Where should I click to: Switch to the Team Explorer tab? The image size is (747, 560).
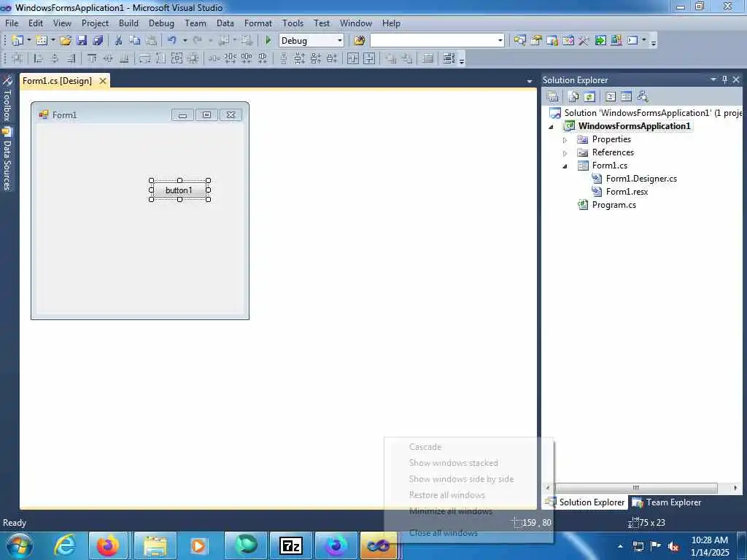pos(667,502)
